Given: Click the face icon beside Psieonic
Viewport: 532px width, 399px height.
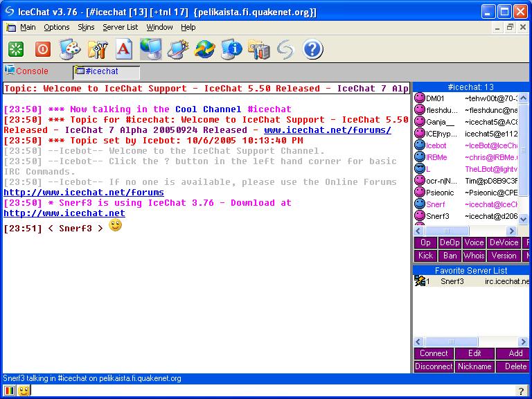Looking at the screenshot, I should [420, 192].
